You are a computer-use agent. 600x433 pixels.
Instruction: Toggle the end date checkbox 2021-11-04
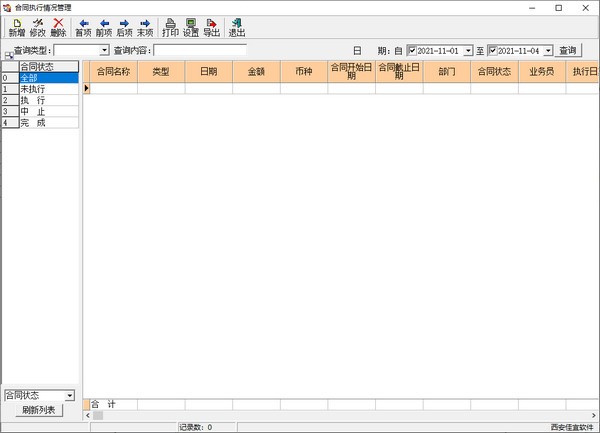click(492, 51)
